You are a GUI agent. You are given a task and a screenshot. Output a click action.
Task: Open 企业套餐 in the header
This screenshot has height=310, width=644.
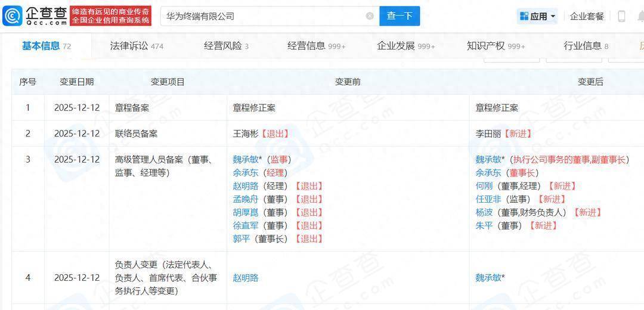tap(587, 16)
